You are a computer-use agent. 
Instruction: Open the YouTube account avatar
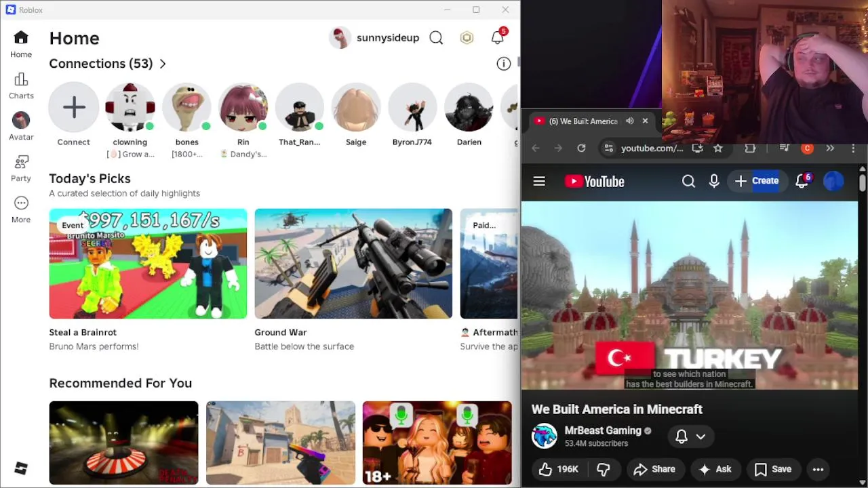833,181
